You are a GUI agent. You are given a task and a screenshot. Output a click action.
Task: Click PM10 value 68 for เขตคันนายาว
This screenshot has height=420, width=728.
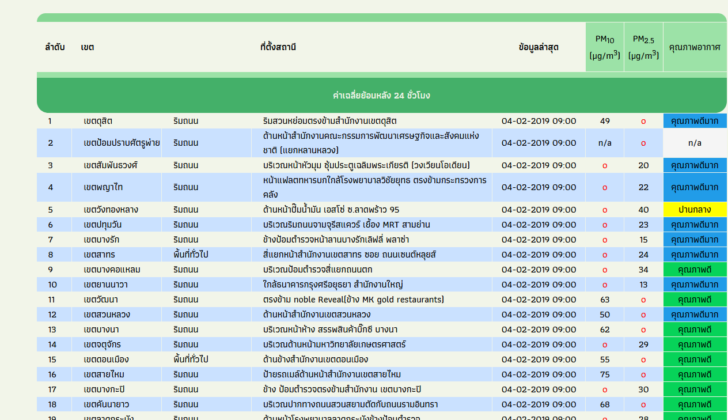click(604, 404)
